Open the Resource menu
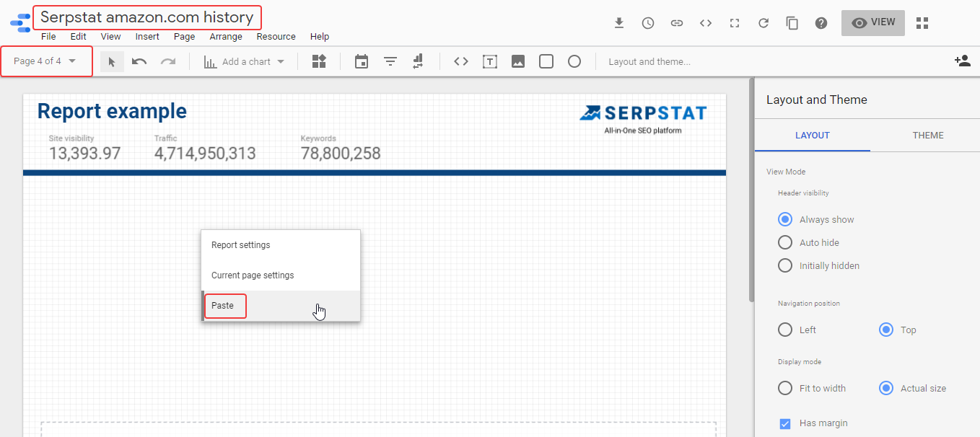The image size is (980, 437). (x=276, y=36)
